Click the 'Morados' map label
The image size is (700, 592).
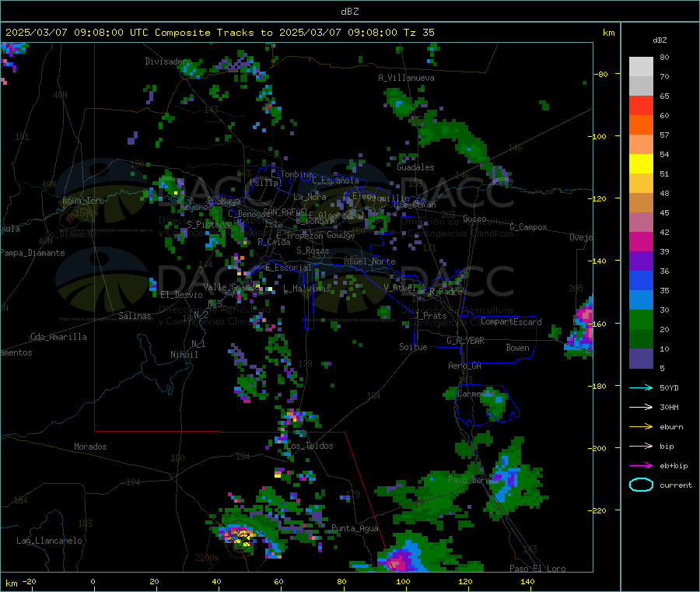pyautogui.click(x=90, y=447)
